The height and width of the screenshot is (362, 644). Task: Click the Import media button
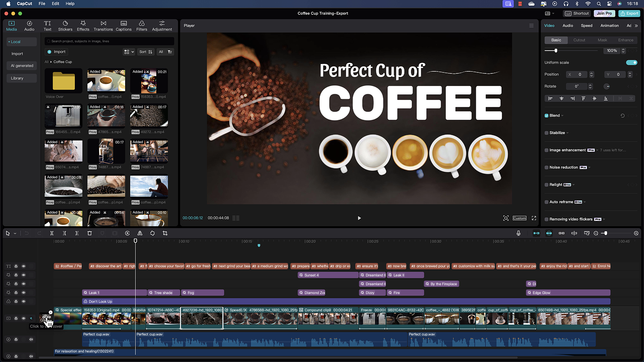click(56, 52)
